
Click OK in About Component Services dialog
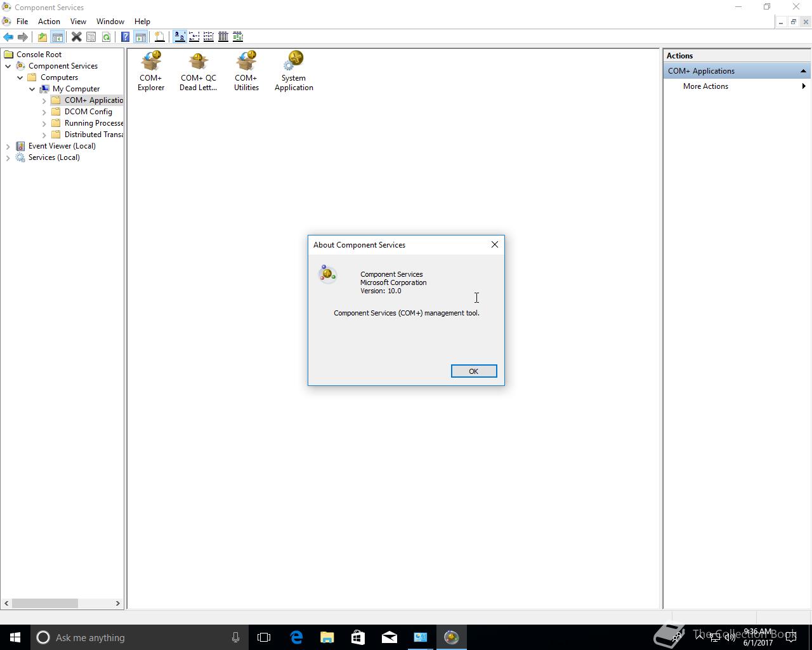click(x=474, y=371)
